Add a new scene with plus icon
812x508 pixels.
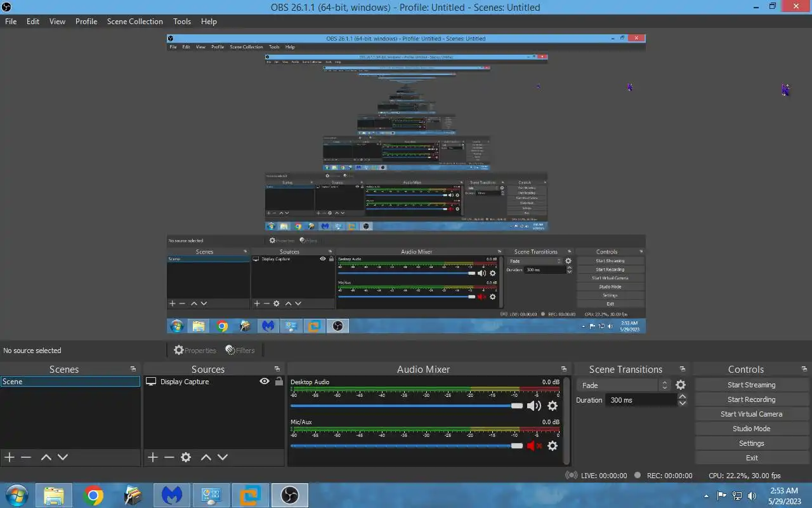coord(9,457)
